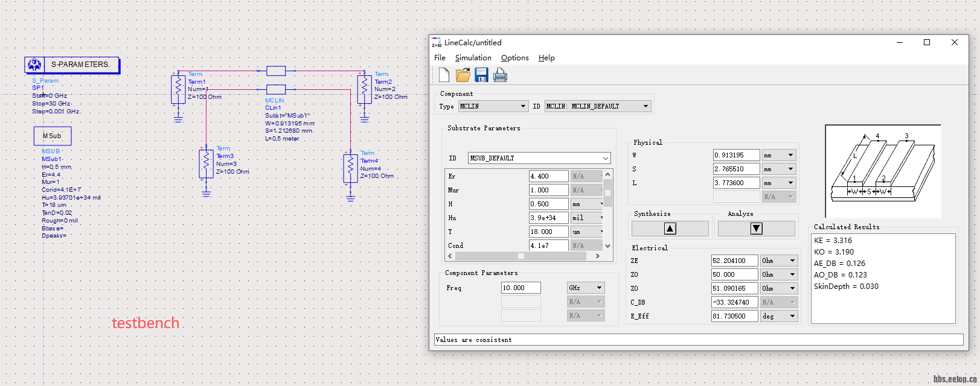The image size is (980, 386).
Task: Expand the MSUB_DEFAULT substrate ID dropdown
Action: 605,158
